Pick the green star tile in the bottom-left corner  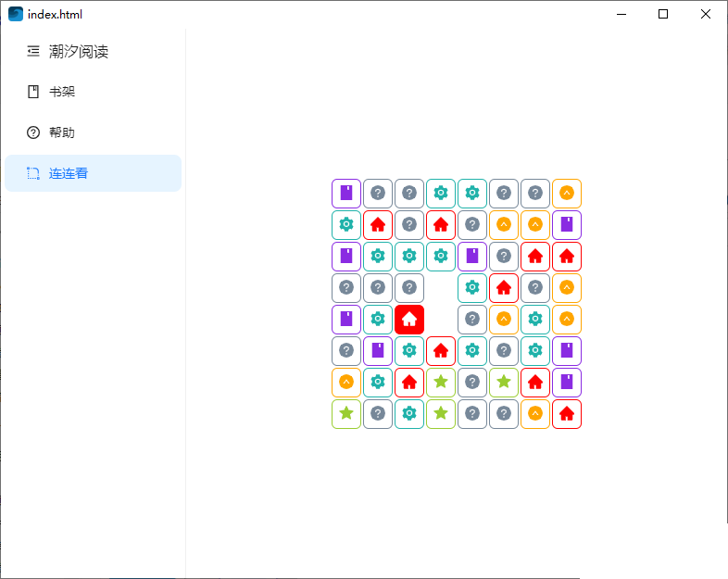click(346, 414)
